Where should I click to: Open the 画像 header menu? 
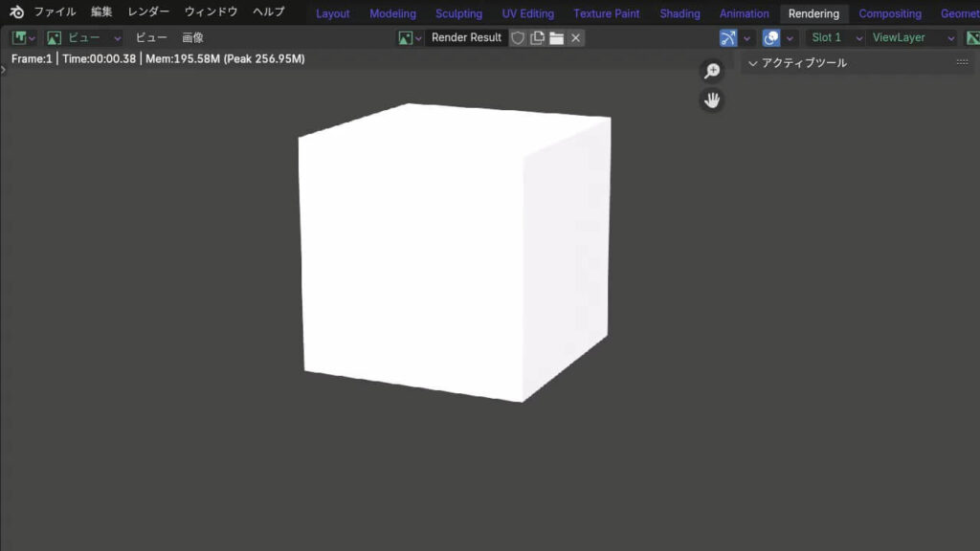click(192, 38)
